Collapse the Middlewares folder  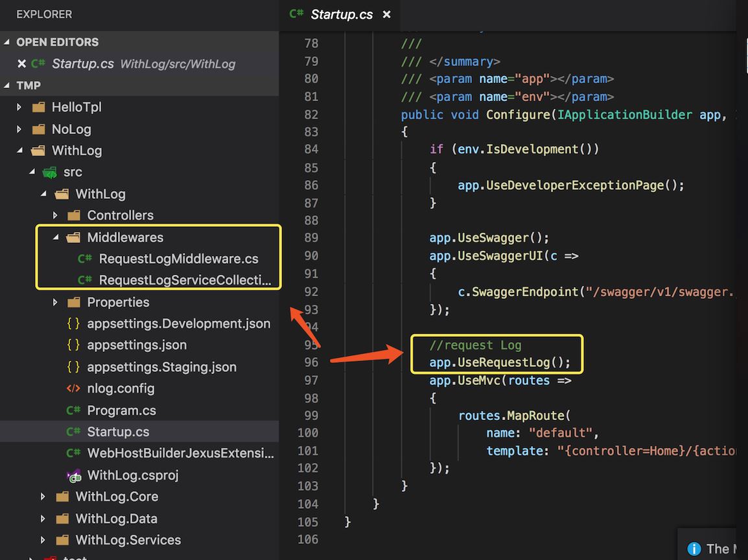[x=55, y=237]
